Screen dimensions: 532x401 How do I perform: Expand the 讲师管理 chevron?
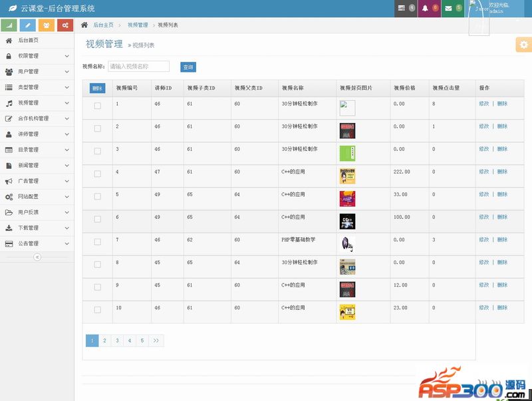pos(67,134)
